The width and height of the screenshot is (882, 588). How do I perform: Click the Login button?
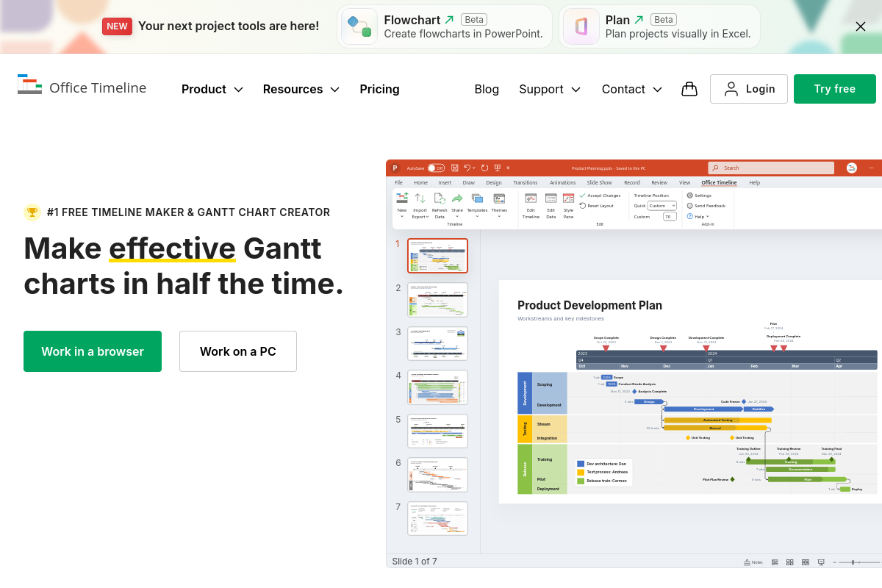[x=749, y=89]
